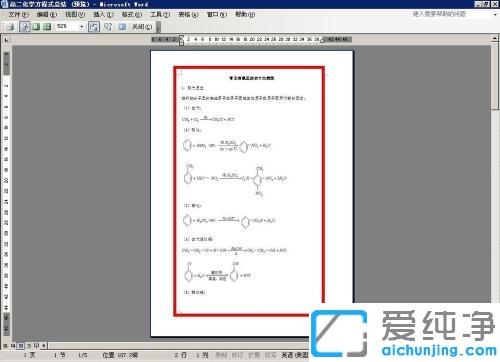The width and height of the screenshot is (500, 362).
Task: Open the 视图(V) menu
Action: 75,14
